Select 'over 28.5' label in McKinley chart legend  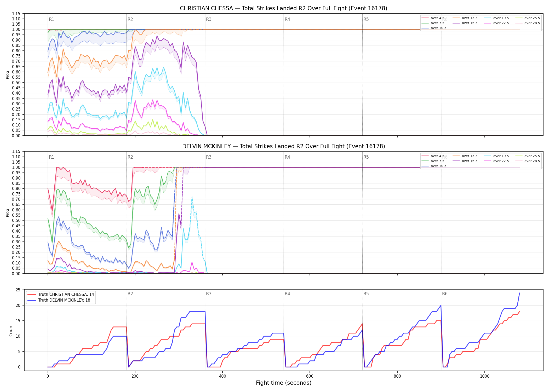532,161
